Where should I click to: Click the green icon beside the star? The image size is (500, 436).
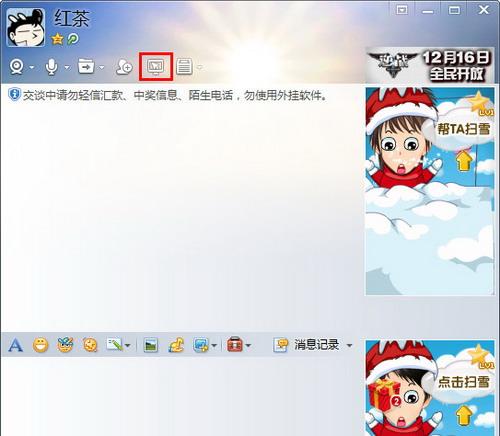(x=73, y=39)
